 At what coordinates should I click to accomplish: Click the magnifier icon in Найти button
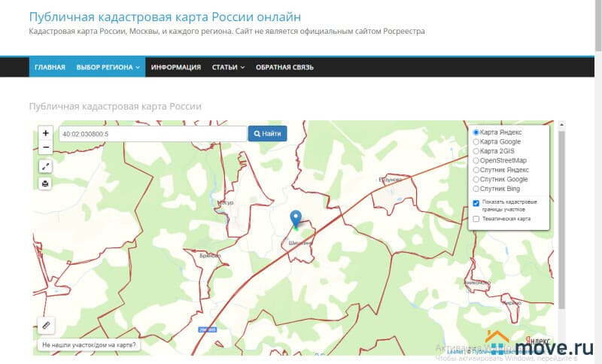click(x=257, y=134)
